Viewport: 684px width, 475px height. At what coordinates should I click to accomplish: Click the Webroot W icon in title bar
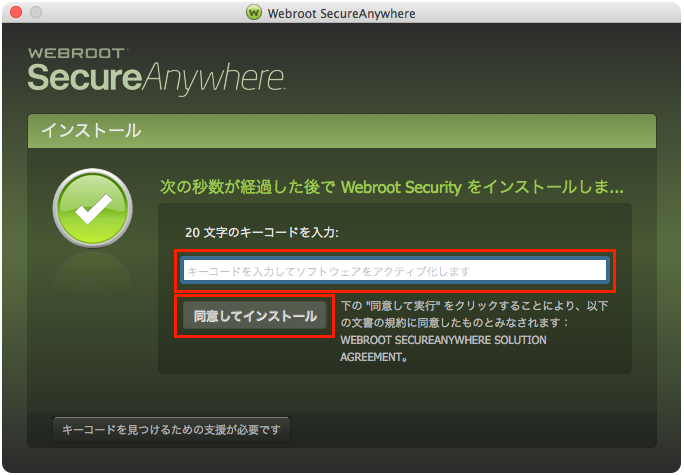(x=254, y=13)
